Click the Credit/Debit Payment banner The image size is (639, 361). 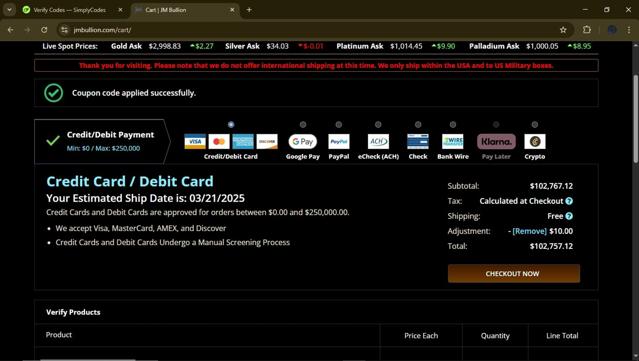point(102,141)
